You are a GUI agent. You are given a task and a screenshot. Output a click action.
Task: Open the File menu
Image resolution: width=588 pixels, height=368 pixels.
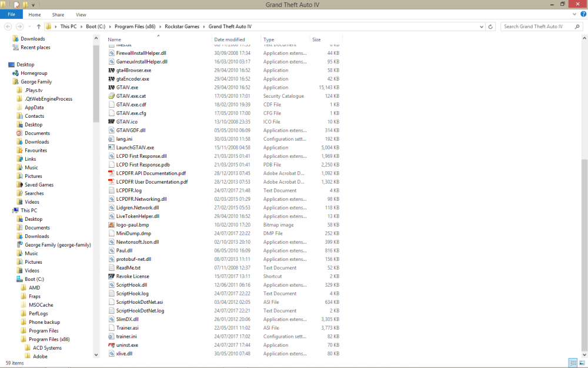point(11,15)
